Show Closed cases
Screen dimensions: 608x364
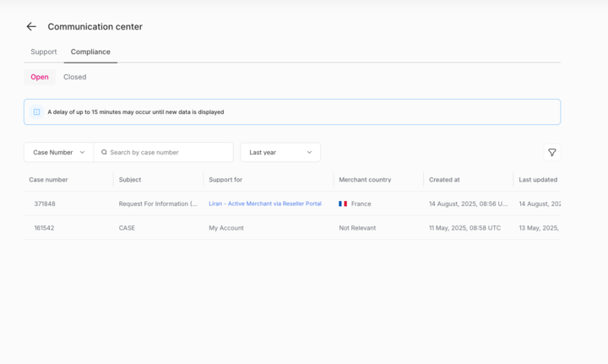pyautogui.click(x=75, y=77)
